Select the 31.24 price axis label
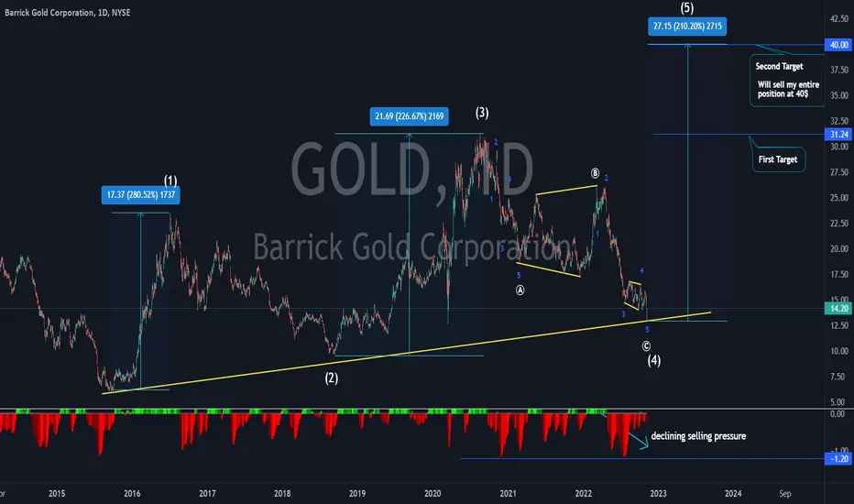The width and height of the screenshot is (854, 504). pos(838,134)
